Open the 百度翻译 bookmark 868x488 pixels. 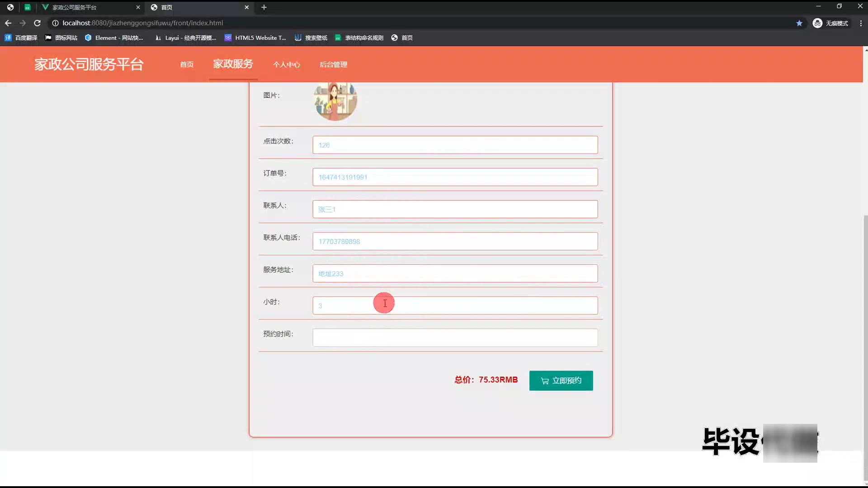click(x=21, y=38)
